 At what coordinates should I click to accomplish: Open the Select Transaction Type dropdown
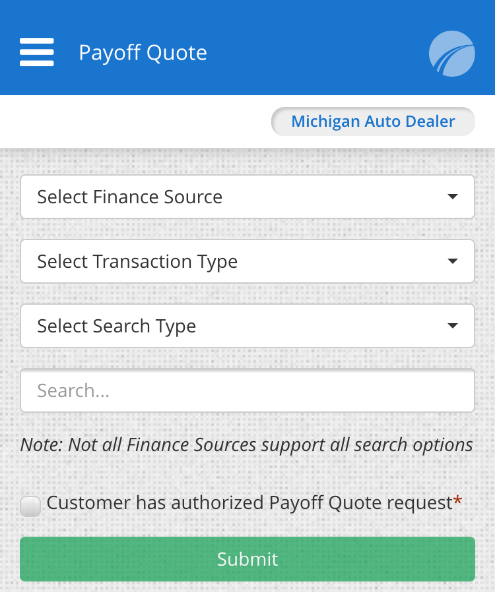pos(247,261)
